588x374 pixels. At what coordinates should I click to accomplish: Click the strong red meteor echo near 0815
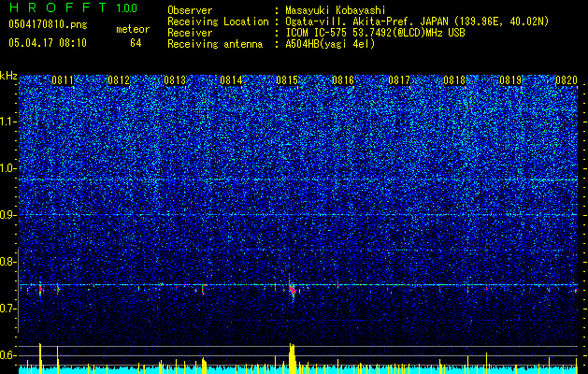[x=292, y=290]
